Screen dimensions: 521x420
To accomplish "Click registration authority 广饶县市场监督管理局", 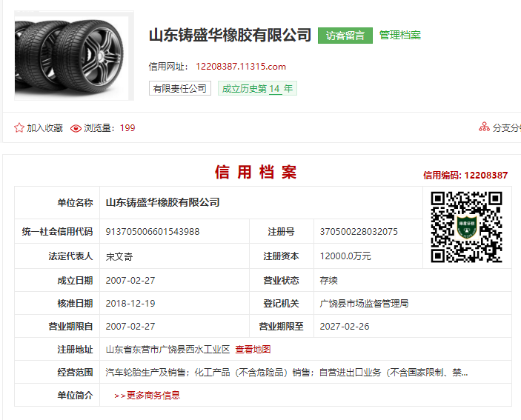I will (x=364, y=304).
